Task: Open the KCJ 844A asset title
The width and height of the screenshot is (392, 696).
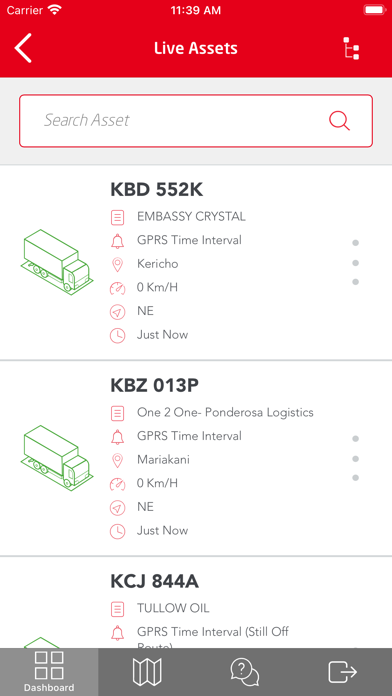Action: tap(154, 581)
